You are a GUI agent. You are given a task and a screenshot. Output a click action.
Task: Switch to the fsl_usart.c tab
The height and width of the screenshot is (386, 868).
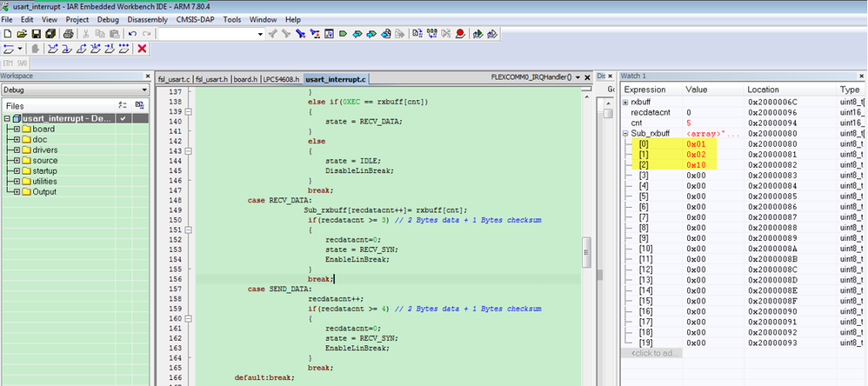[174, 79]
